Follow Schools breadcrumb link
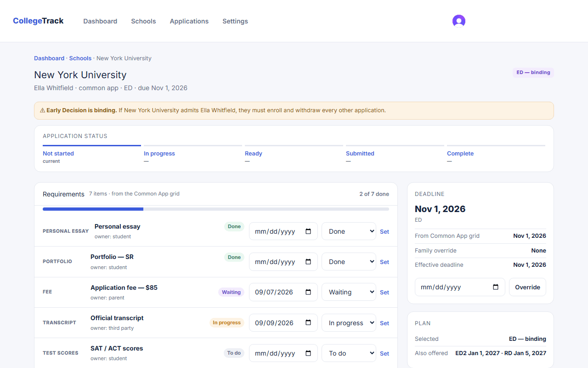The image size is (588, 368). point(80,58)
